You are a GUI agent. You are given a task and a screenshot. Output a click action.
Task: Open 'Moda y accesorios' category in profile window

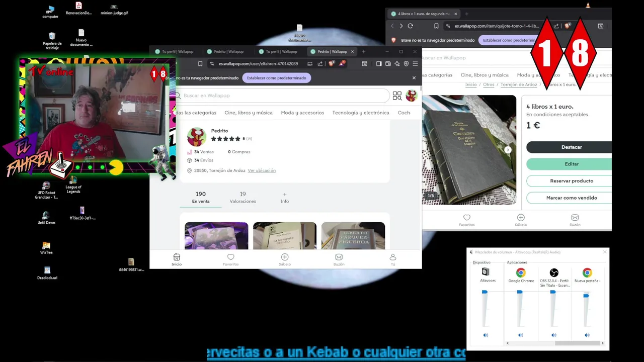click(x=302, y=113)
